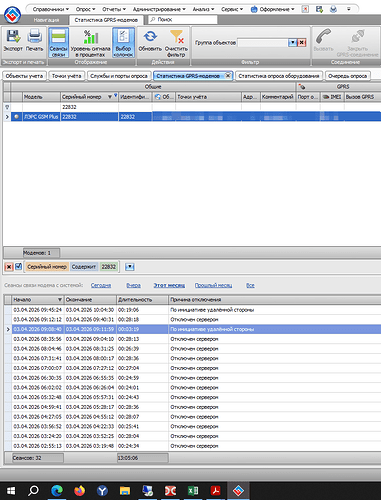Click the Печать (print) toolbar icon
This screenshot has height=500, width=381.
[34, 40]
